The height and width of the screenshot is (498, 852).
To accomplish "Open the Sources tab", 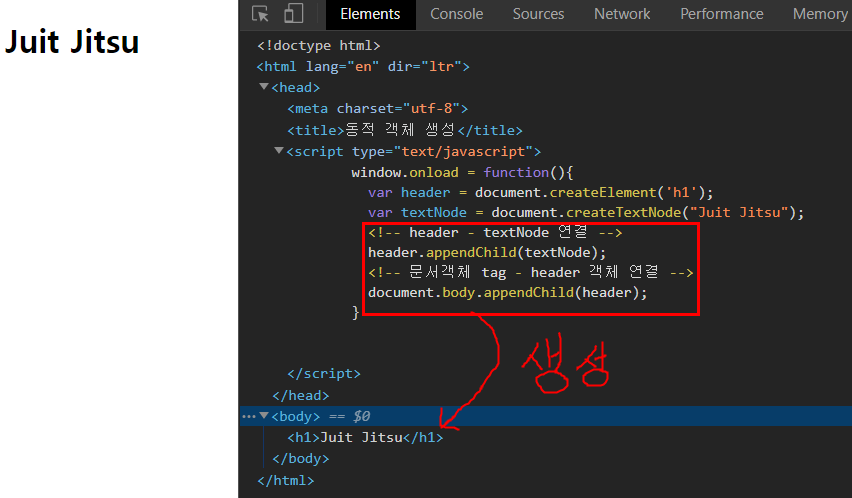I will click(538, 14).
